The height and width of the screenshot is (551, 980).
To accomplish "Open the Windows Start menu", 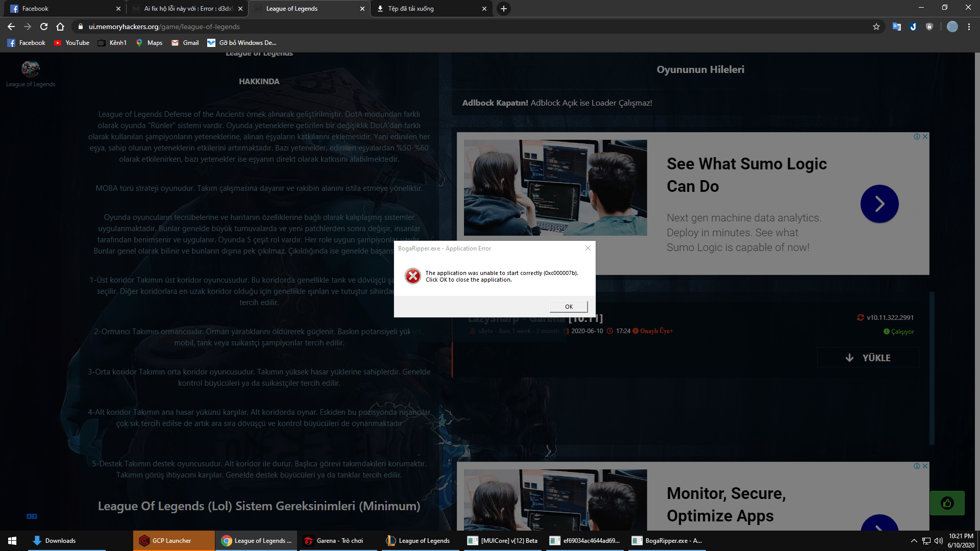I will point(12,541).
